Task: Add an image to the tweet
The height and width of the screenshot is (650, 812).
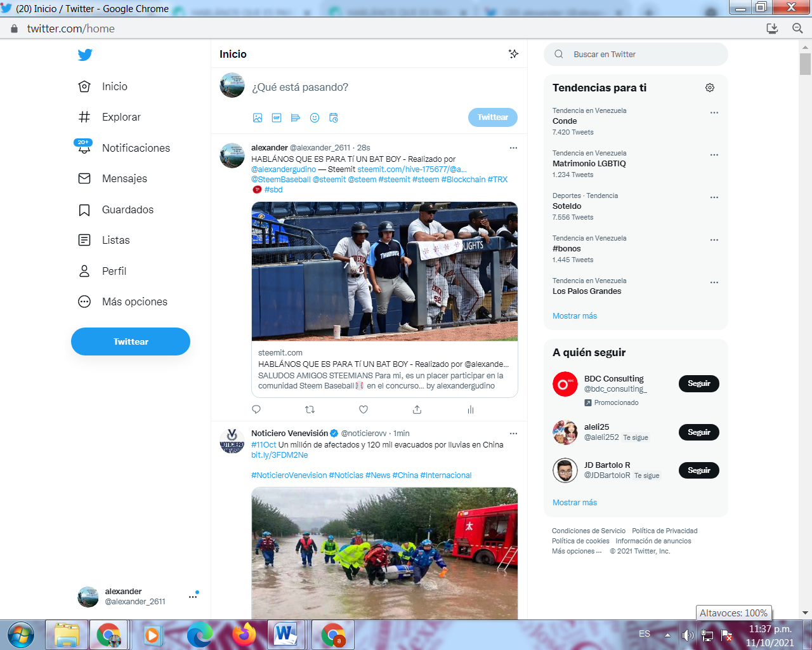Action: pos(258,117)
